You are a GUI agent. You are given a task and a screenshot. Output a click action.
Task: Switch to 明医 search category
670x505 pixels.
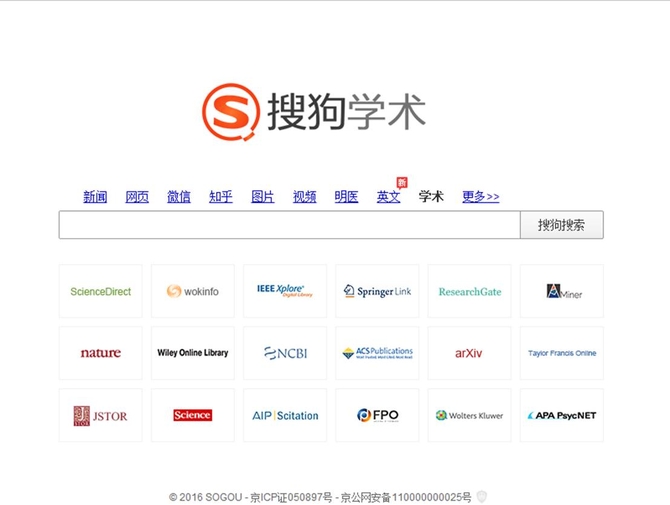[x=346, y=197]
